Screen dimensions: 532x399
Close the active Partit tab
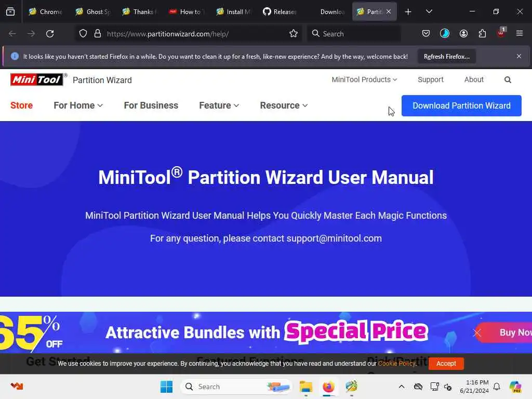(389, 11)
